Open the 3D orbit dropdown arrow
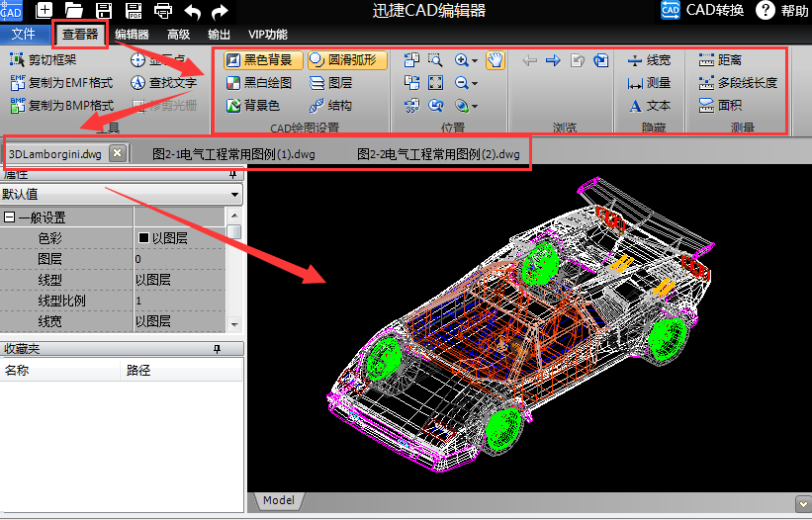 pyautogui.click(x=475, y=107)
